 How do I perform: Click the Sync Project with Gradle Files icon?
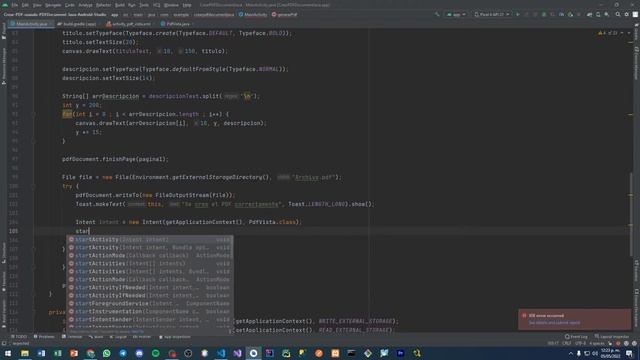tap(589, 14)
